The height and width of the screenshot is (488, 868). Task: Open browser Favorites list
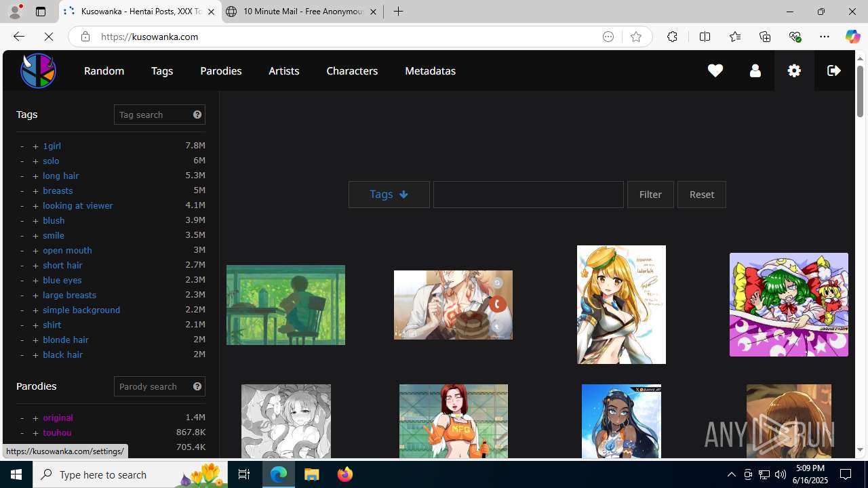coord(734,37)
